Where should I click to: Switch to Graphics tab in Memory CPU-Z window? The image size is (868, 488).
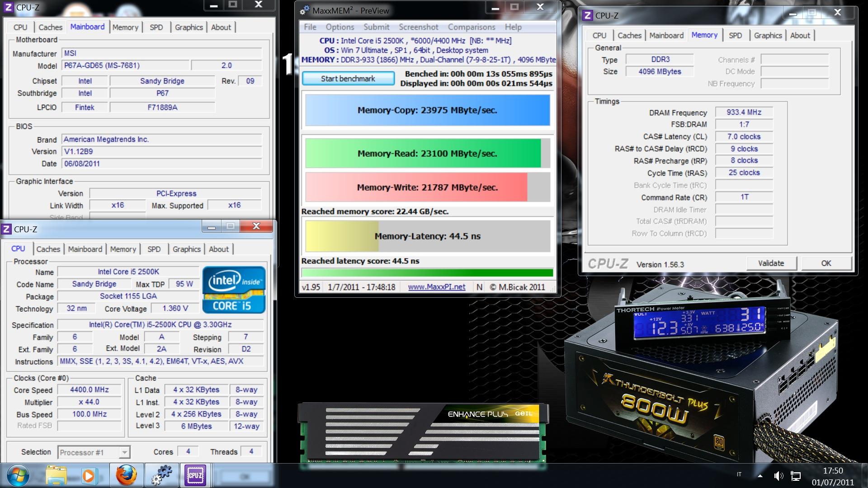tap(768, 36)
